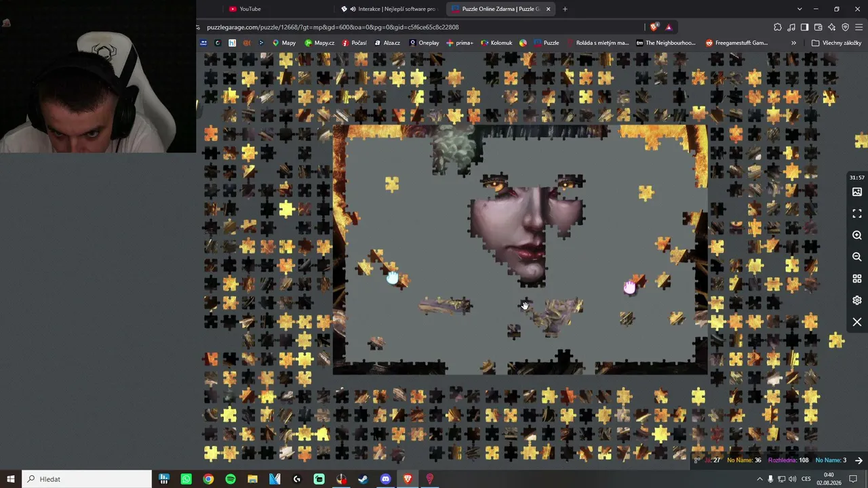868x488 pixels.
Task: Open Brave Shields lion icon
Action: coord(654,27)
